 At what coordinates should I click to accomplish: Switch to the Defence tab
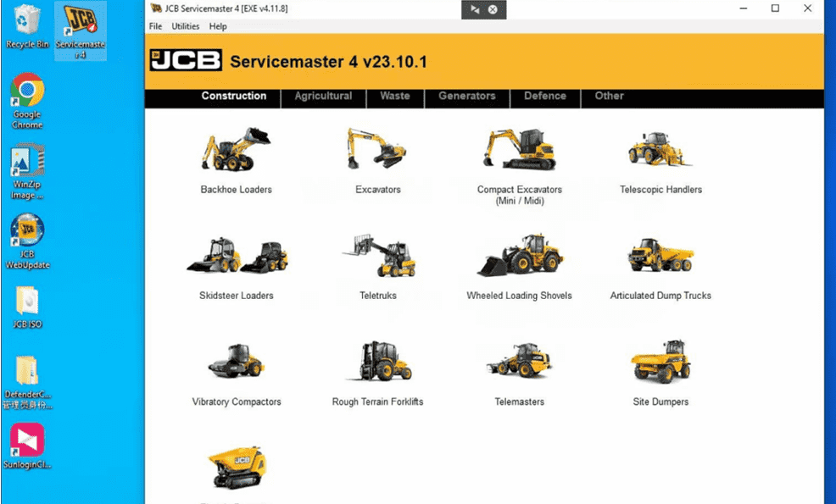tap(545, 96)
